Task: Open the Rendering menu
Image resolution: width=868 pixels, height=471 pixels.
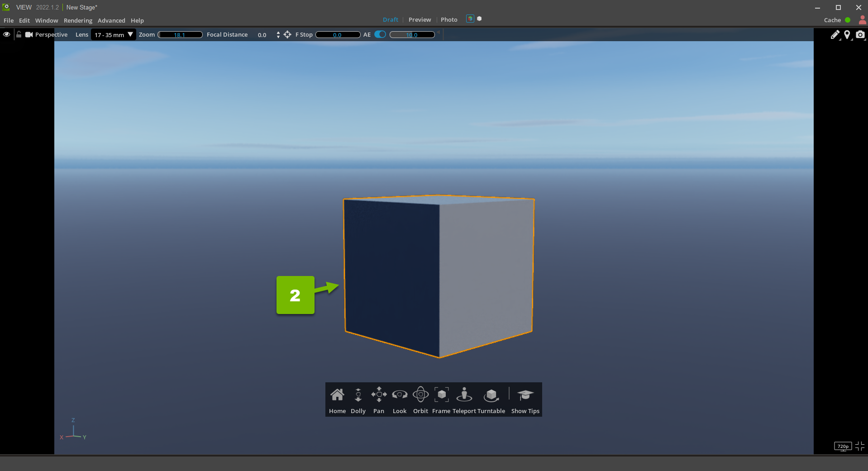Action: (78, 20)
